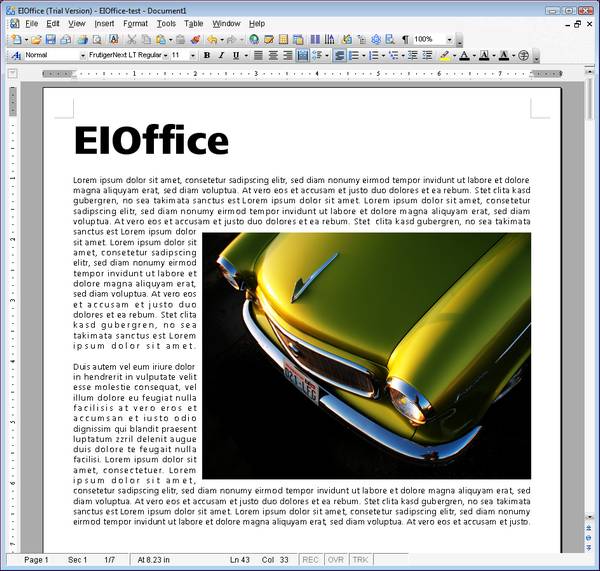
Task: Open the Normal style dropdown
Action: pos(83,55)
